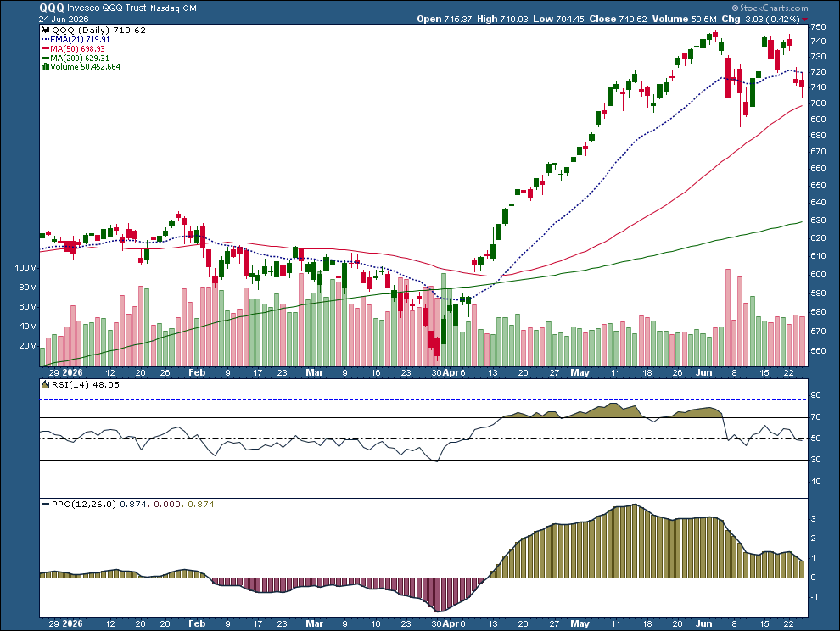The height and width of the screenshot is (631, 840).
Task: Click the Low 704.45 value
Action: [x=559, y=19]
